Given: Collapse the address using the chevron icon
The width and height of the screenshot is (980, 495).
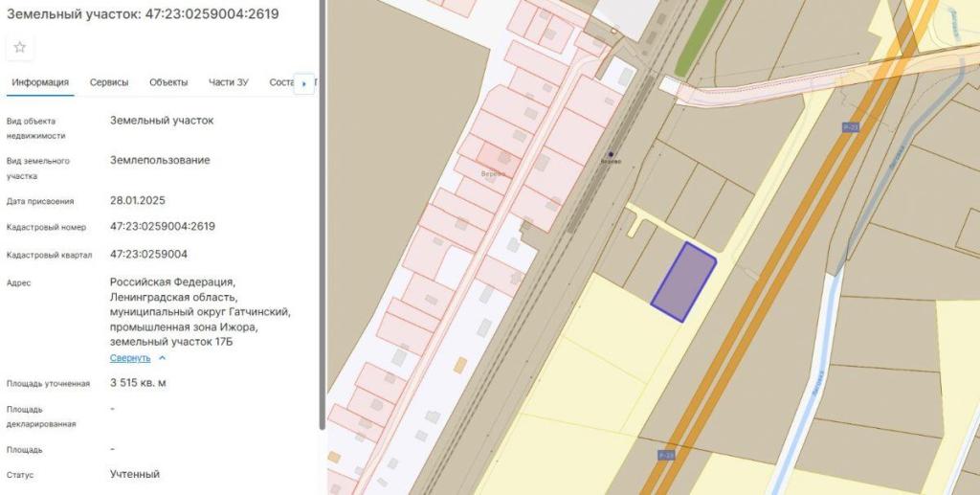Looking at the screenshot, I should pyautogui.click(x=162, y=358).
